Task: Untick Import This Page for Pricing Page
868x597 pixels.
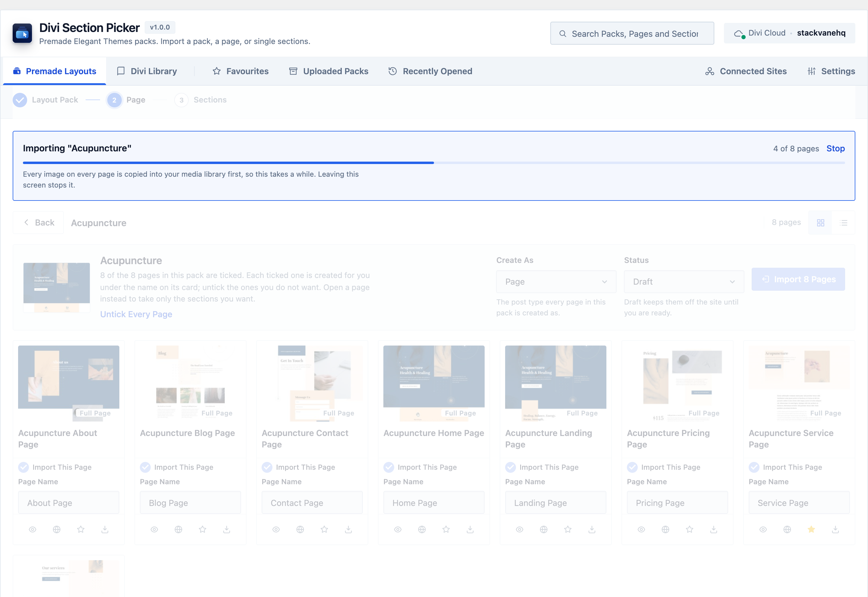Action: pyautogui.click(x=632, y=467)
